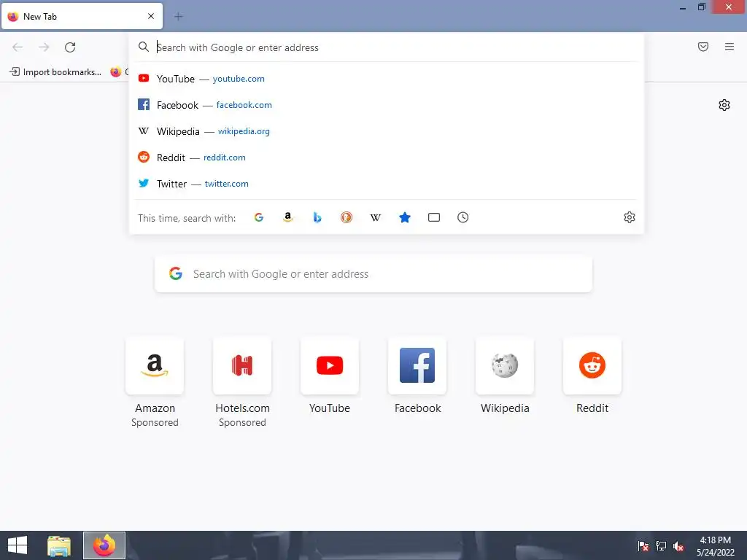Open the Save to Pocket button
The image size is (747, 560).
point(703,47)
